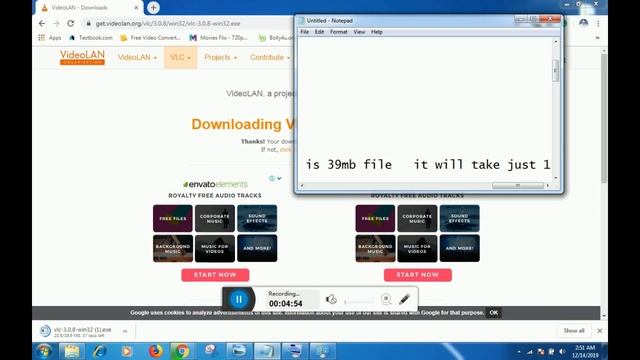Click the Notepad vertical scrollbar thumb
The image size is (640, 360).
(556, 71)
